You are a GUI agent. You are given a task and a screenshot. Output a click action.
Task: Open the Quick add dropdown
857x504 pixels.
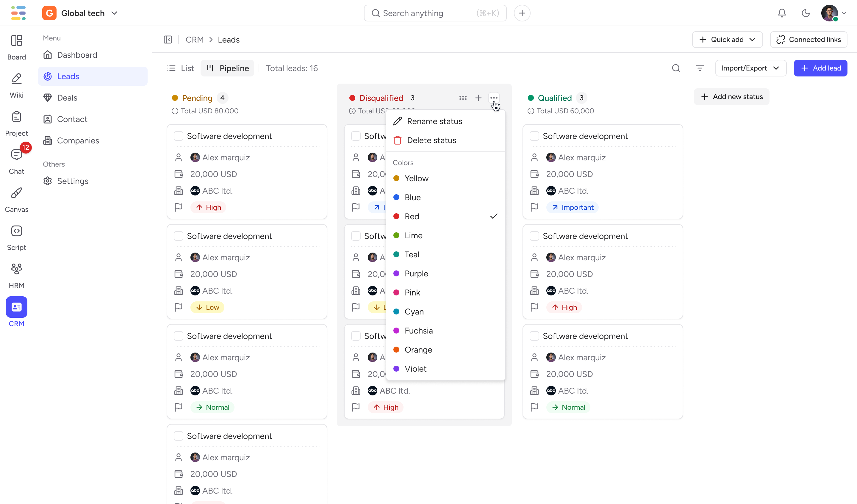(x=727, y=40)
